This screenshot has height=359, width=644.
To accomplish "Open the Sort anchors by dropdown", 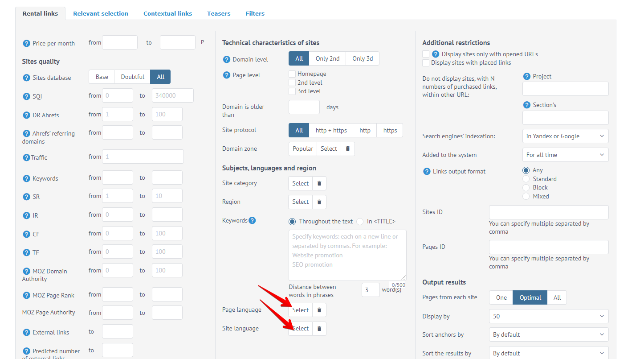I will tap(549, 334).
